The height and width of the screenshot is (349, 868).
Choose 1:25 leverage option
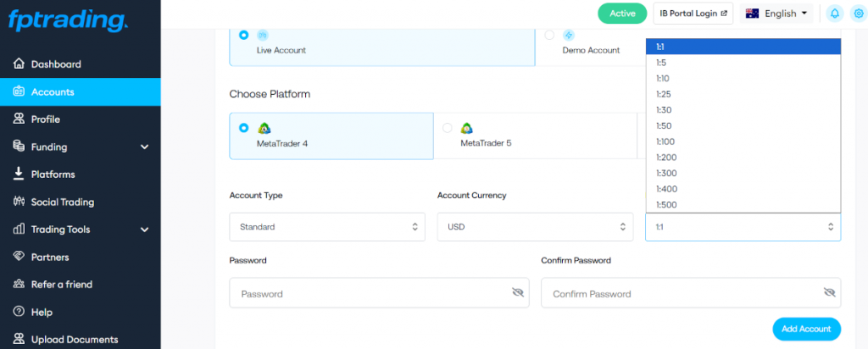click(743, 94)
